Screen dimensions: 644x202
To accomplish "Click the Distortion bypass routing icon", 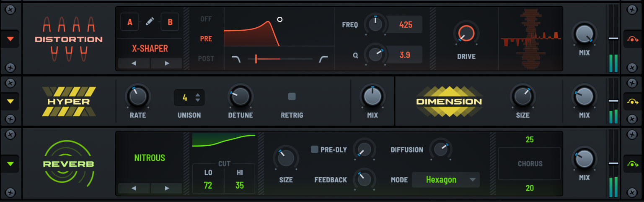I will (632, 39).
